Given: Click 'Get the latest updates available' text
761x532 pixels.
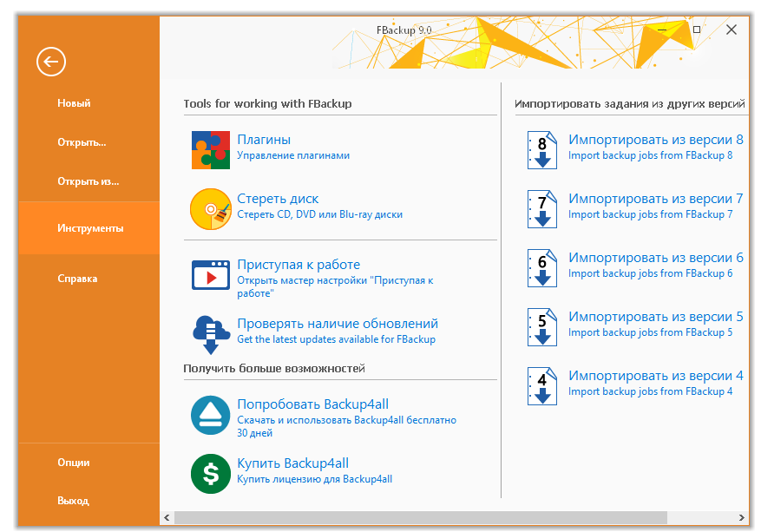Looking at the screenshot, I should pyautogui.click(x=336, y=339).
